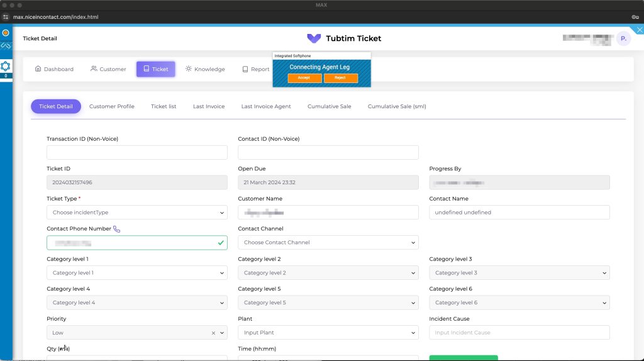
Task: Click the password key icon in address bar
Action: tap(635, 17)
